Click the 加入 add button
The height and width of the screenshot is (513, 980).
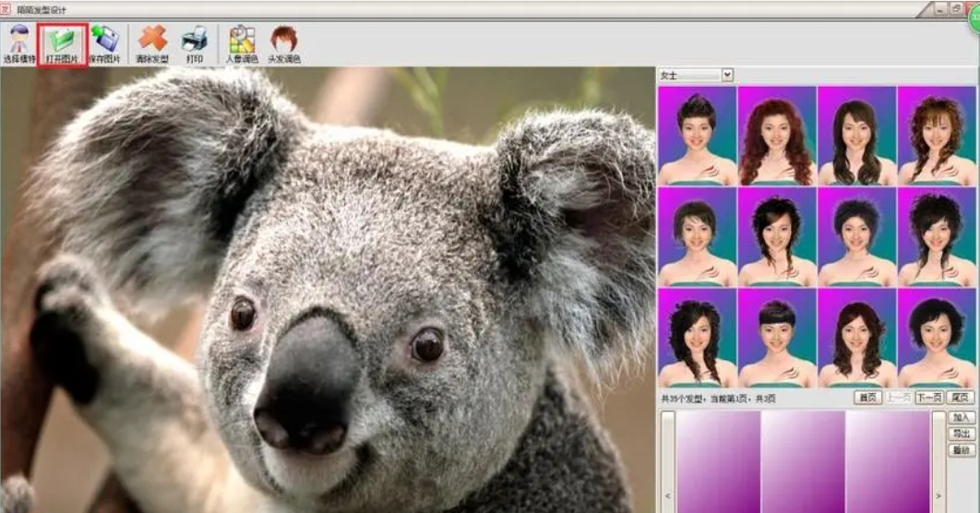pos(962,417)
